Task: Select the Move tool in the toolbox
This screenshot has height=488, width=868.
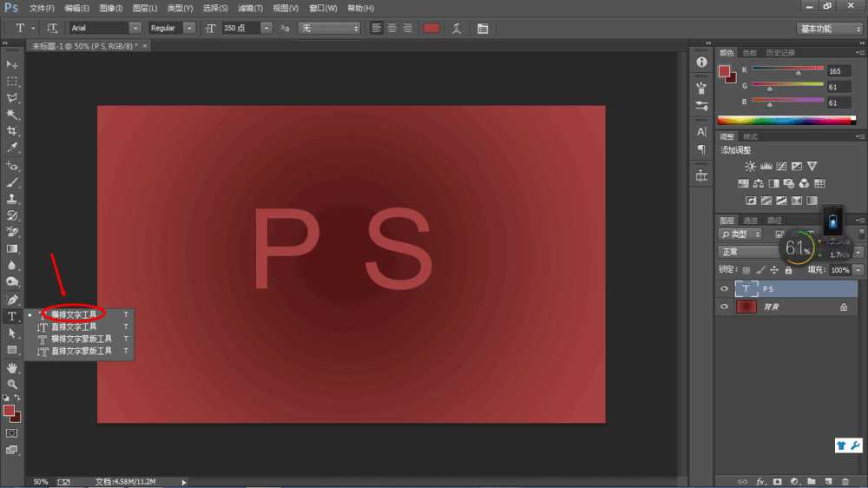Action: pyautogui.click(x=12, y=65)
